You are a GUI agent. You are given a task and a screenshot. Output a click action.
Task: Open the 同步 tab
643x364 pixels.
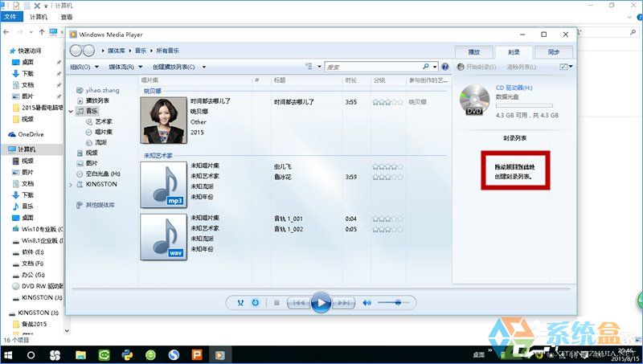click(x=554, y=52)
